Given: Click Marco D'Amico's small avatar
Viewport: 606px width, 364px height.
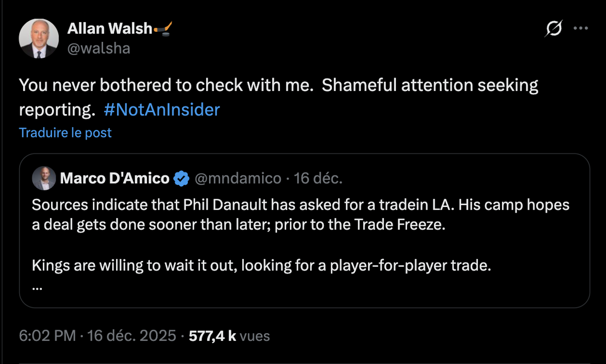Looking at the screenshot, I should 44,178.
